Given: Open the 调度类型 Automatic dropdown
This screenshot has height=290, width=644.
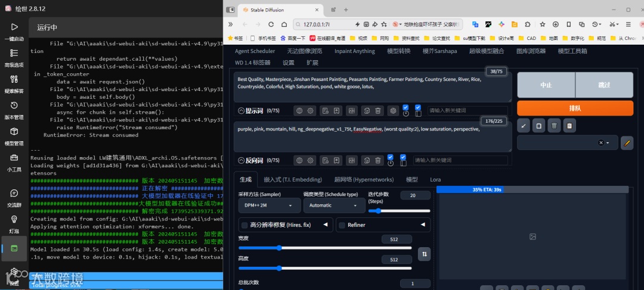Looking at the screenshot, I should (335, 205).
